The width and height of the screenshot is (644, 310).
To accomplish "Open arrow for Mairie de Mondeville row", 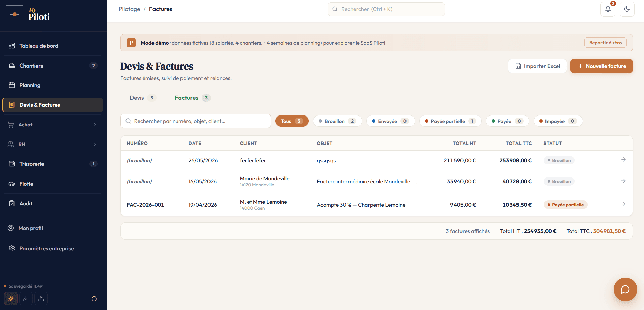I will point(623,181).
